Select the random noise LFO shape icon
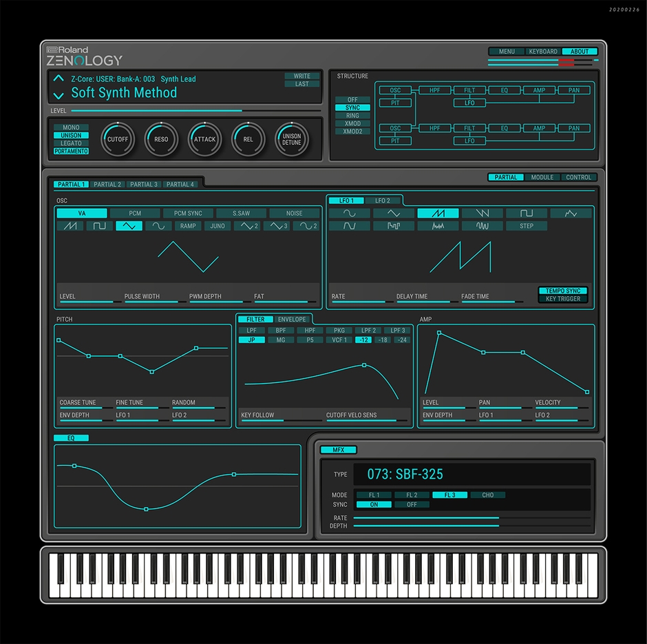The height and width of the screenshot is (644, 647). pos(438,226)
